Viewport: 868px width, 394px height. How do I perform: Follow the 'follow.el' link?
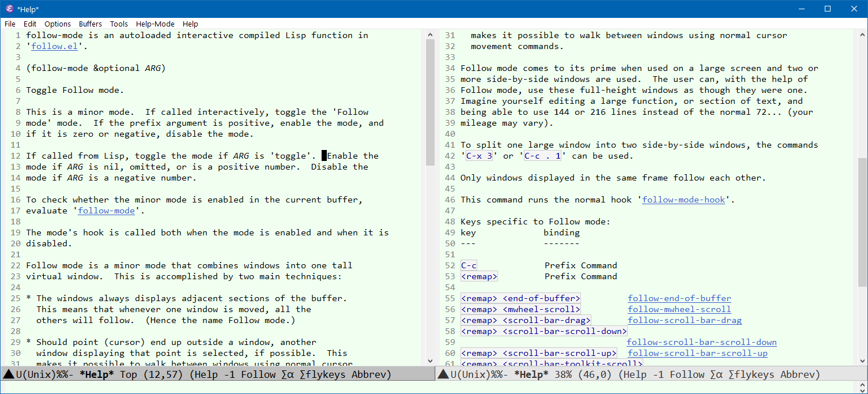(x=54, y=46)
